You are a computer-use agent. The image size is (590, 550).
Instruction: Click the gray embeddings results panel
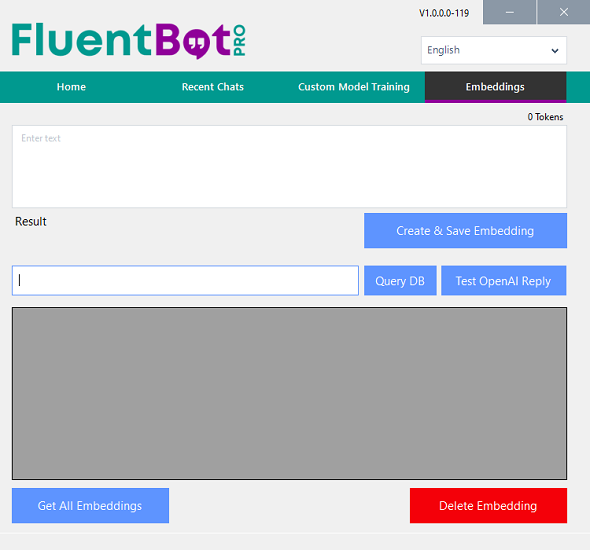289,394
